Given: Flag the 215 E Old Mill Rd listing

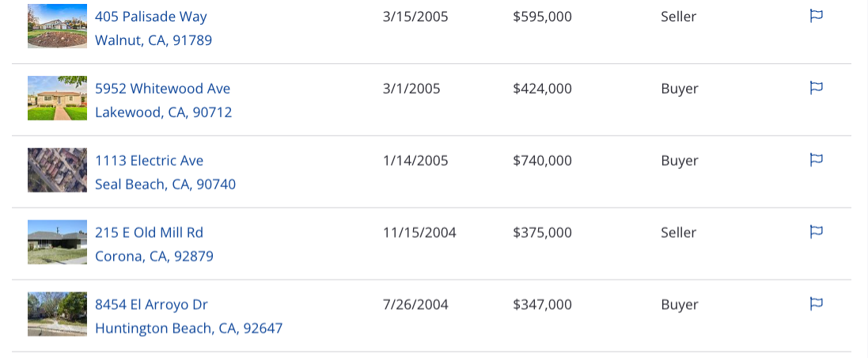Looking at the screenshot, I should click(816, 231).
